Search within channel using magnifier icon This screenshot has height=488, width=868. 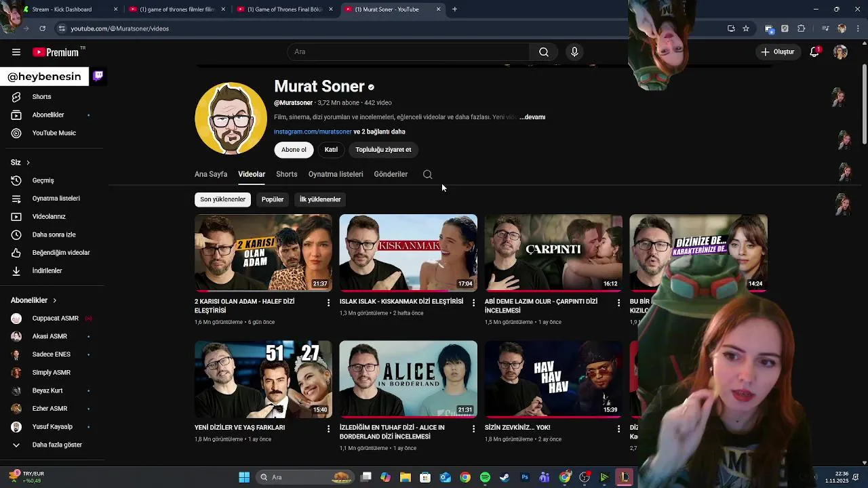[x=427, y=175]
